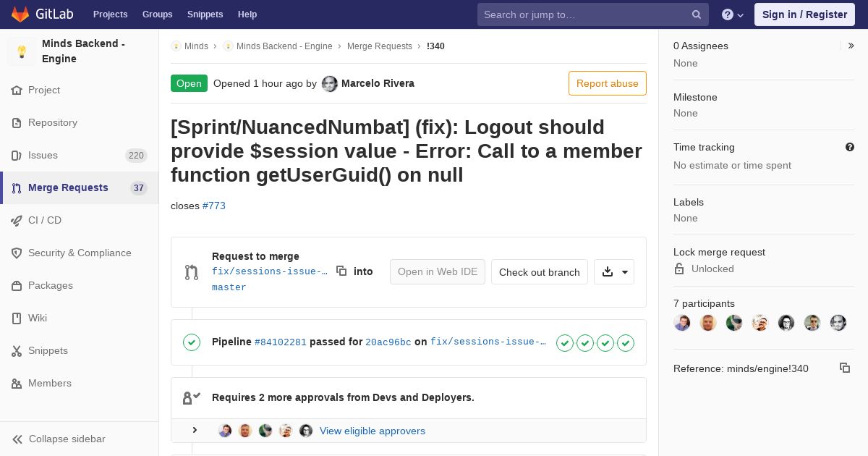
Task: Click the Check out branch button
Action: coord(540,272)
